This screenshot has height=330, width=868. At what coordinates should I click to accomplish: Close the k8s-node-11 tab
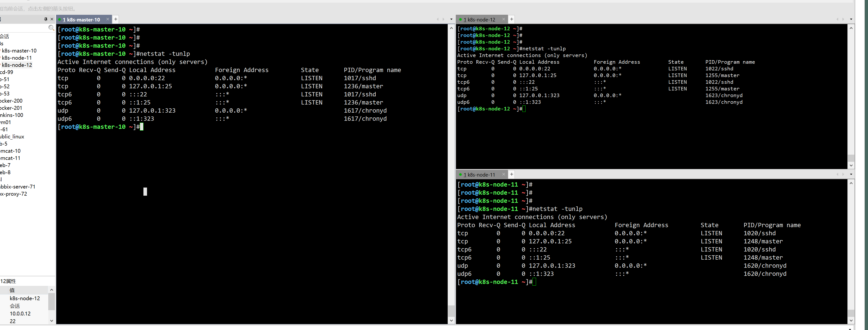504,174
